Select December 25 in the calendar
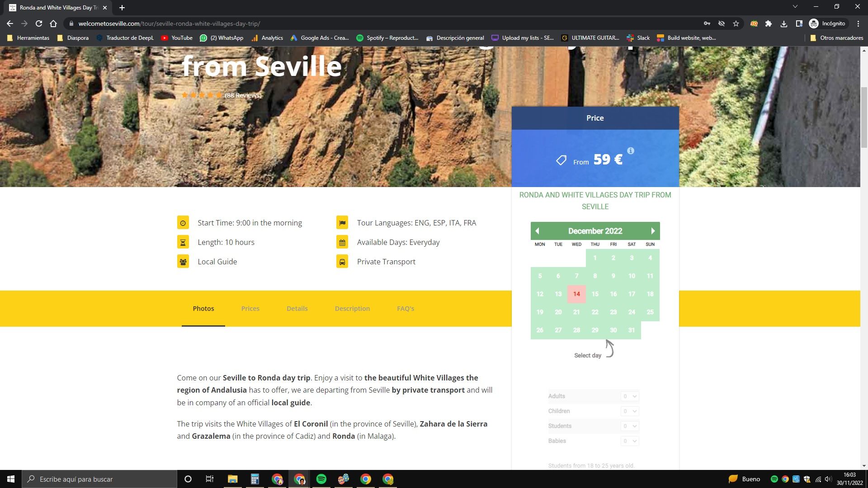Screen dimensions: 868x488 tap(650, 312)
